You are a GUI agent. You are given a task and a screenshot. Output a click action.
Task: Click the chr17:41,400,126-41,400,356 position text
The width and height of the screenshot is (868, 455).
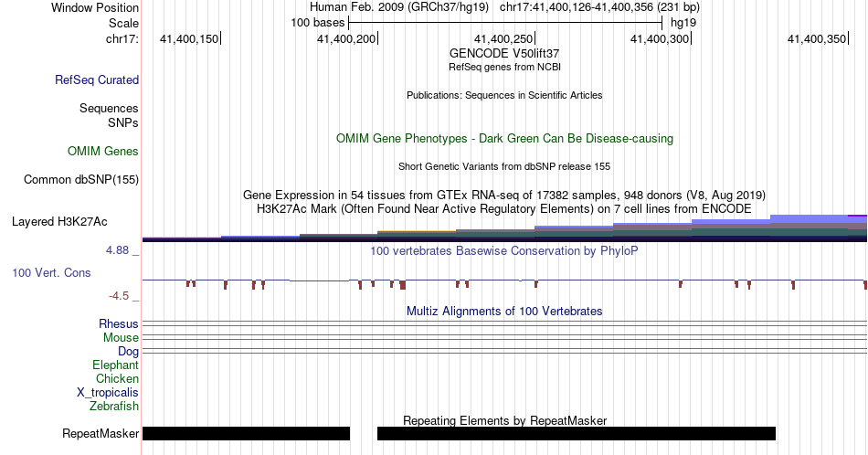[x=599, y=7]
